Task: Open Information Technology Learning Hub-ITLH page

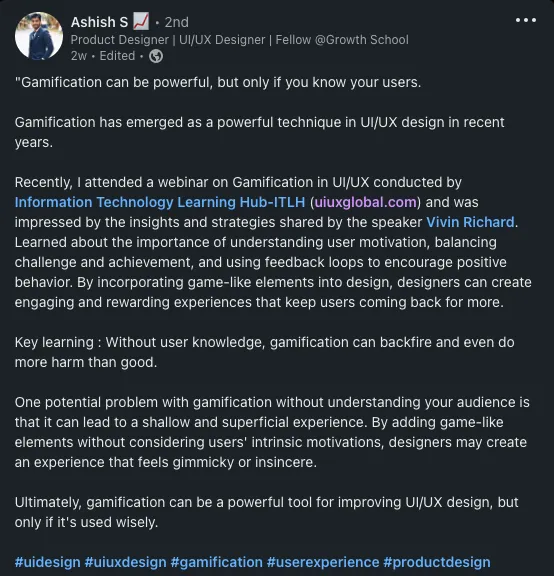Action: [160, 202]
